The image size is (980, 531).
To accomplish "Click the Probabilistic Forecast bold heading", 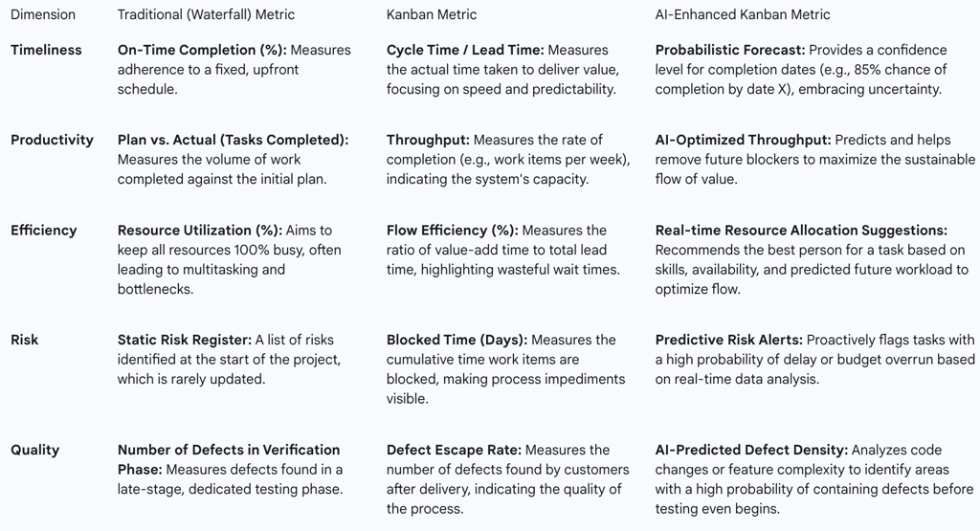I will coord(730,50).
